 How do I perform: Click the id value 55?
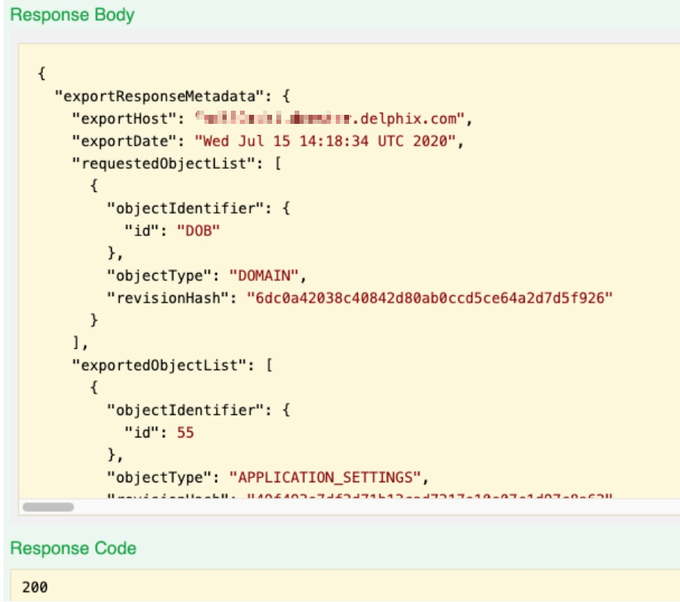click(x=185, y=432)
